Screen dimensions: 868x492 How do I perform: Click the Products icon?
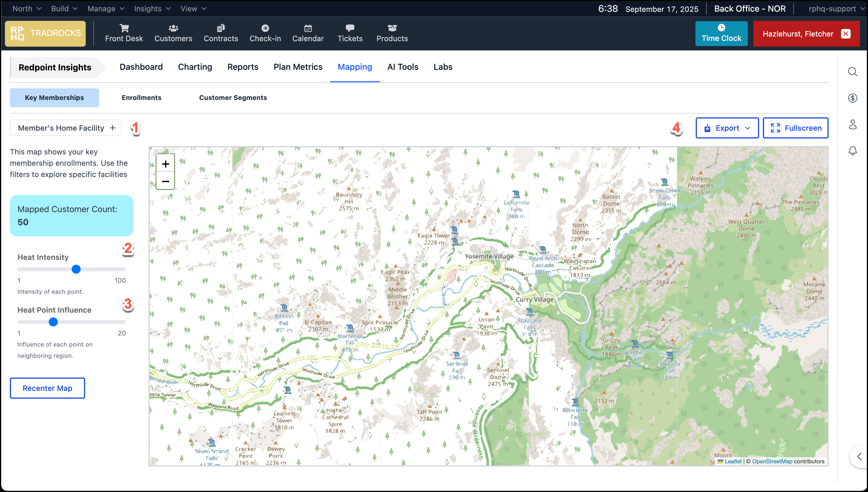[392, 33]
